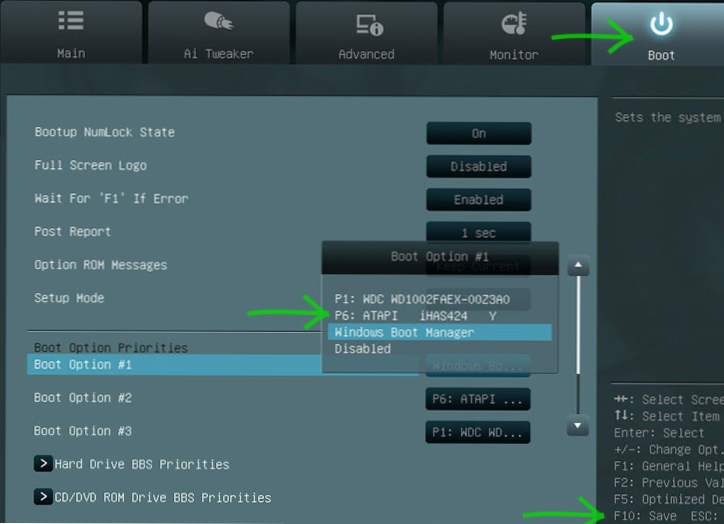Screen dimensions: 724x524
Task: Click F1: General Help hint
Action: pyautogui.click(x=669, y=466)
